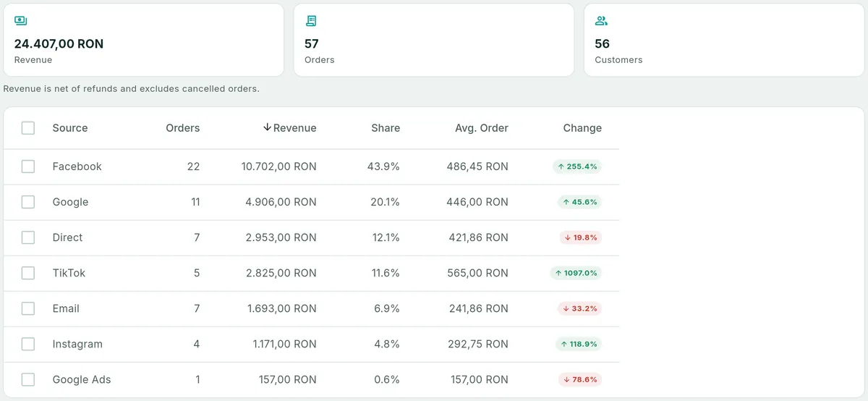Click Facebook revenue 10.702,00 RON

[279, 166]
